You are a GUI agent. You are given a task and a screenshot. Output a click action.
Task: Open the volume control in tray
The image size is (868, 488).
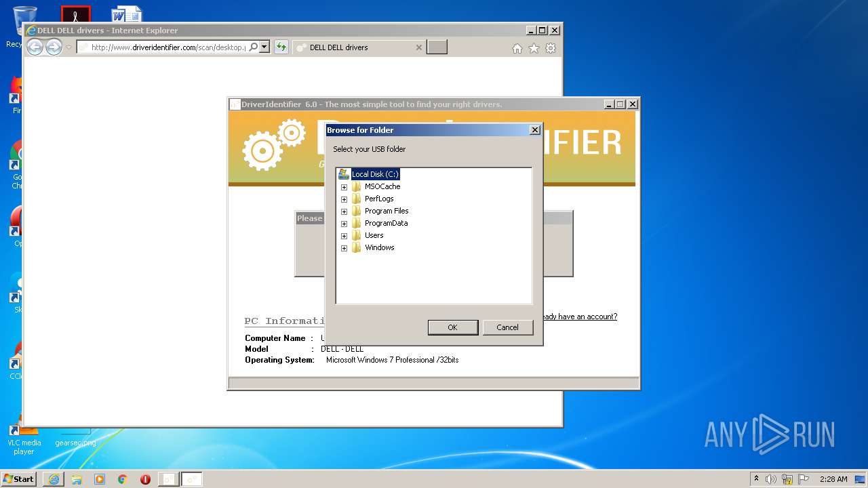click(771, 479)
